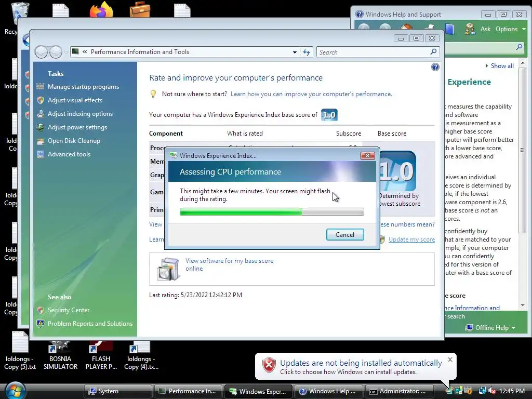The width and height of the screenshot is (532, 399).
Task: Open the recent pages dropdown arrow
Action: pyautogui.click(x=66, y=52)
